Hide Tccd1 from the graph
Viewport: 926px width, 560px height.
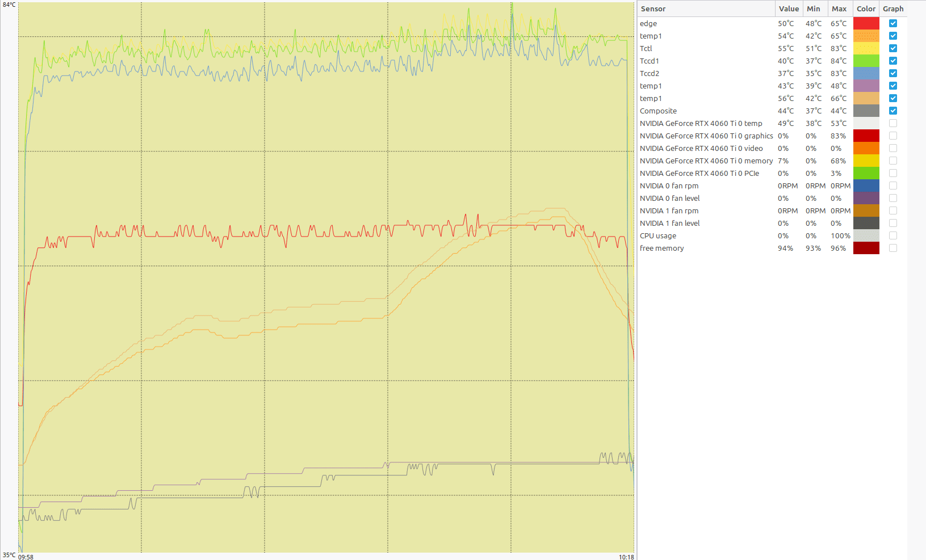[x=893, y=61]
